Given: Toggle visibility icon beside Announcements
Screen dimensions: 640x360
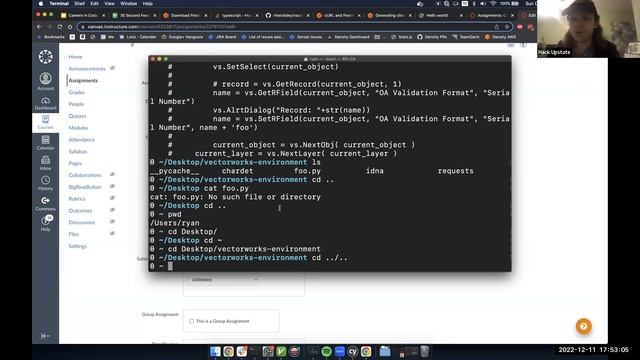Looking at the screenshot, I should tap(112, 68).
